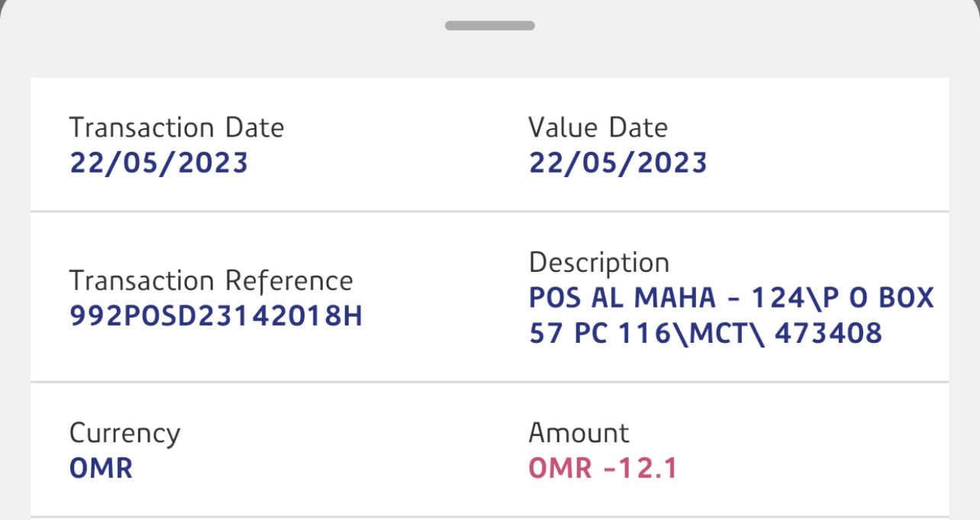Click the 124\P O BOX text
980x520 pixels.
click(x=843, y=298)
